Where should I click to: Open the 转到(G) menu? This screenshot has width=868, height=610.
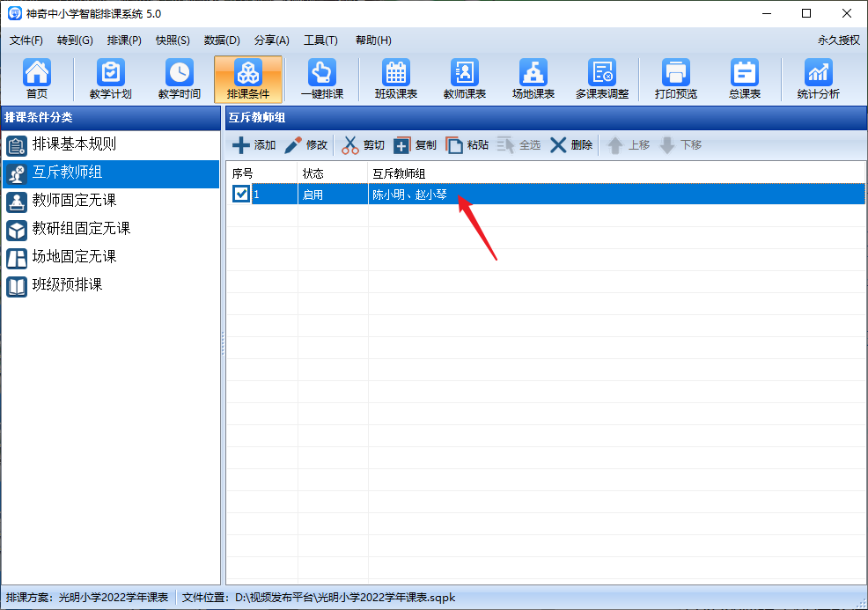75,40
